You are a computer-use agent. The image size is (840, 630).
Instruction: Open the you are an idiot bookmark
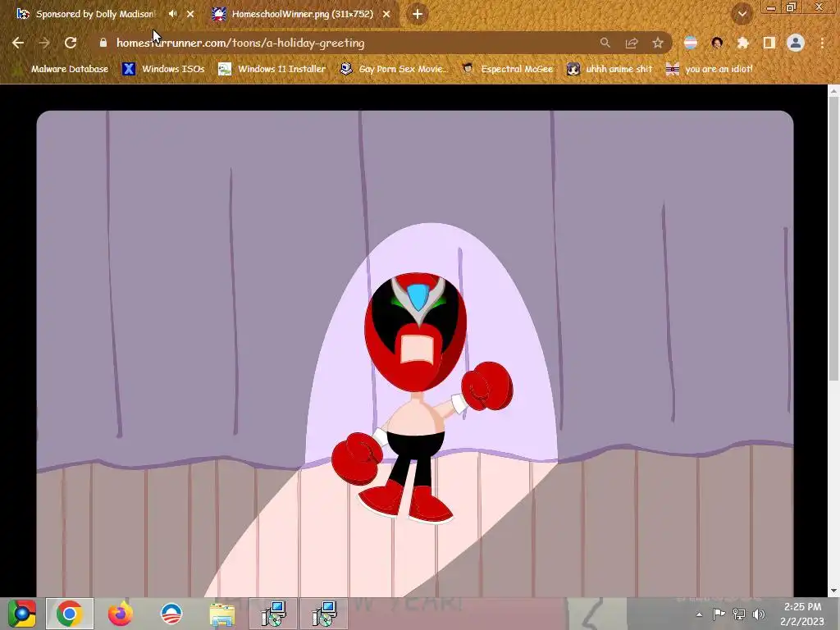point(710,69)
